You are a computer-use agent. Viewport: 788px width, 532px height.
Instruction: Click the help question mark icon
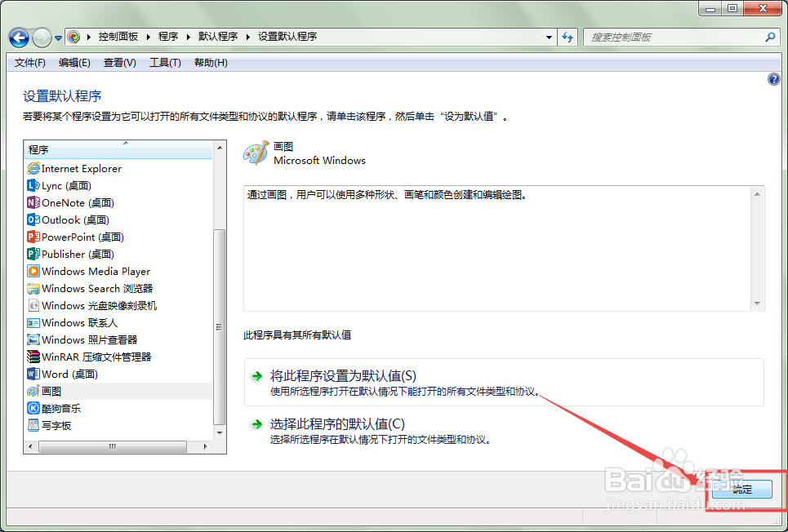pos(774,79)
